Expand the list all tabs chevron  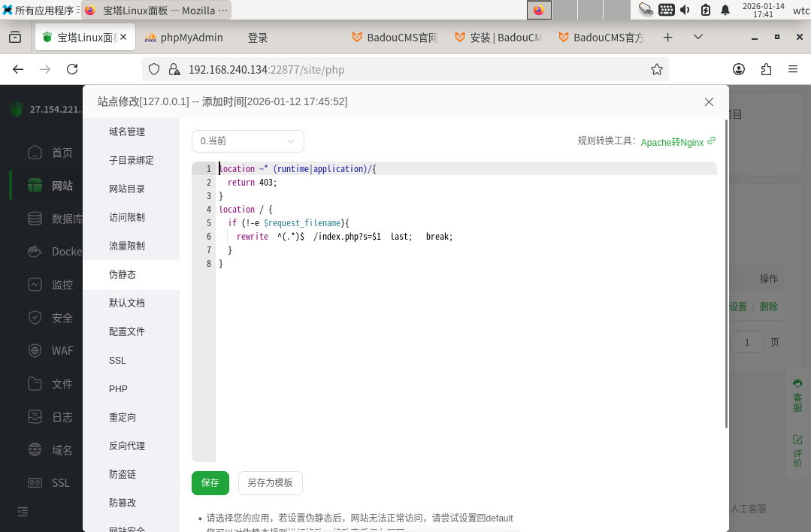pos(698,38)
